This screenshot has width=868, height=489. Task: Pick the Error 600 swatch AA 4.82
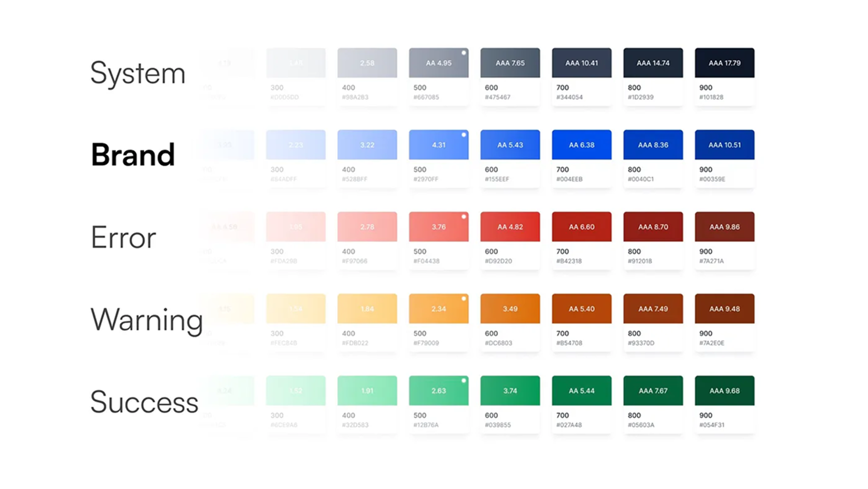click(x=510, y=227)
